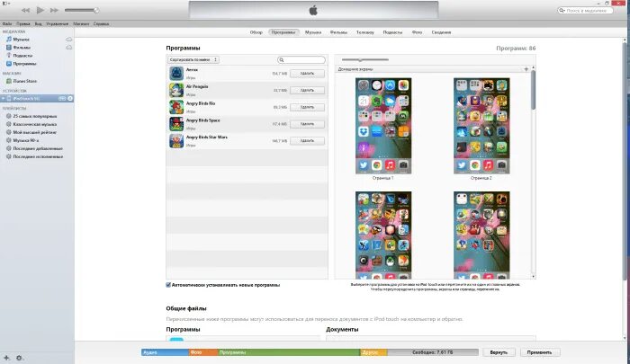Click the library search field at top right
This screenshot has height=364, width=630.
point(585,11)
